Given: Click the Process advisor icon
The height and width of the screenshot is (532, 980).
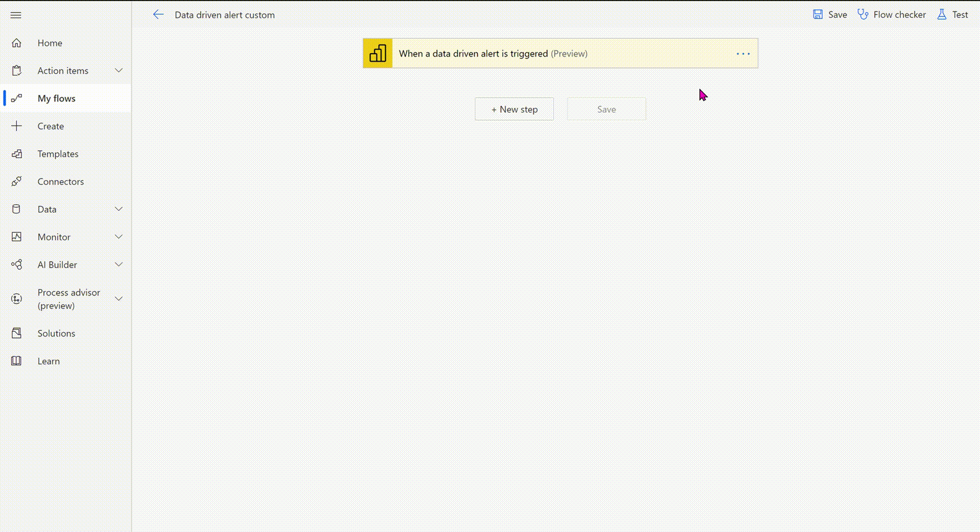Looking at the screenshot, I should coord(16,299).
